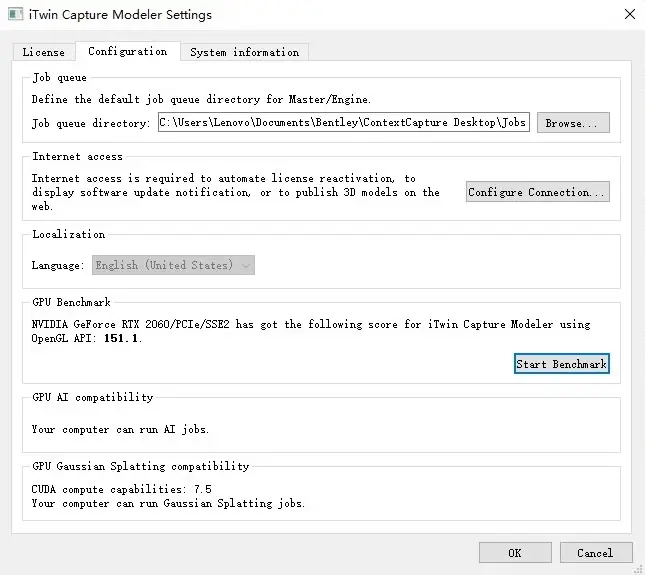The width and height of the screenshot is (645, 575).
Task: Open the Language dropdown
Action: click(x=173, y=265)
